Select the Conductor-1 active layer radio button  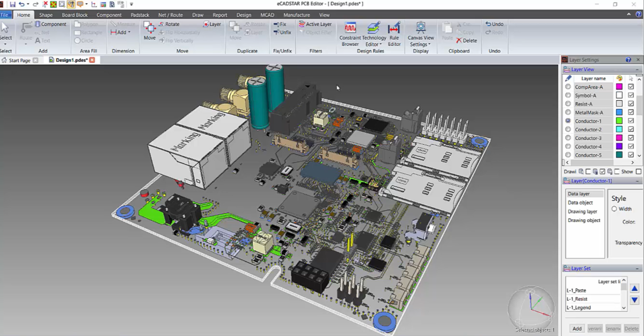(568, 121)
